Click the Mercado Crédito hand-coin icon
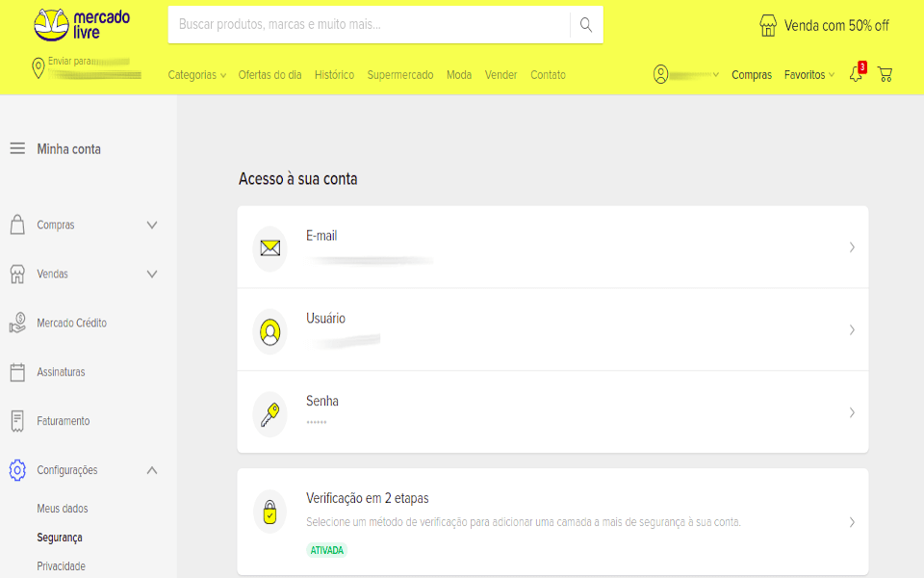The width and height of the screenshot is (924, 578). (x=17, y=323)
